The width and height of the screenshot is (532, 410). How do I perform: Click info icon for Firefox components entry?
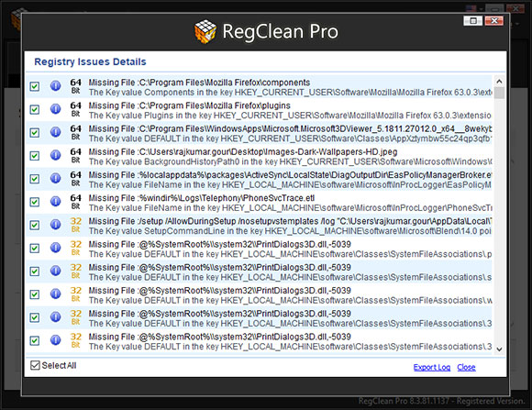56,86
